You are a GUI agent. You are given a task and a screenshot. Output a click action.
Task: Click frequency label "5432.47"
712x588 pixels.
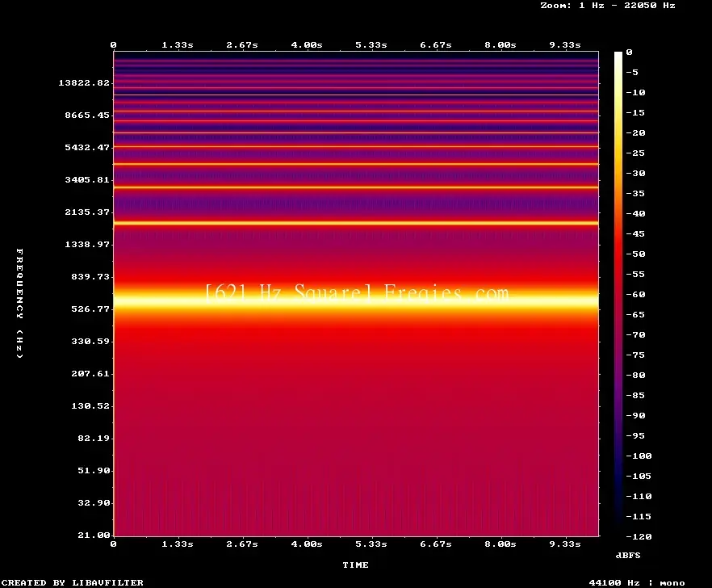tap(87, 147)
